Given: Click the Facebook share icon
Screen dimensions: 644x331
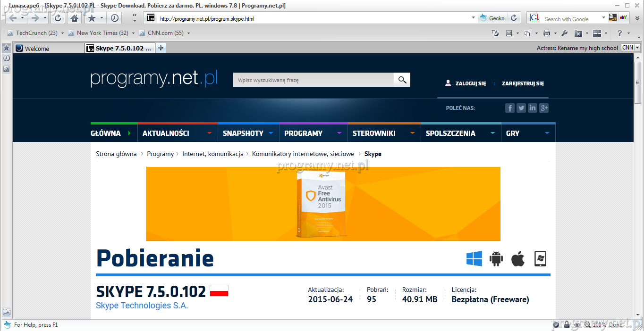Looking at the screenshot, I should pos(509,108).
